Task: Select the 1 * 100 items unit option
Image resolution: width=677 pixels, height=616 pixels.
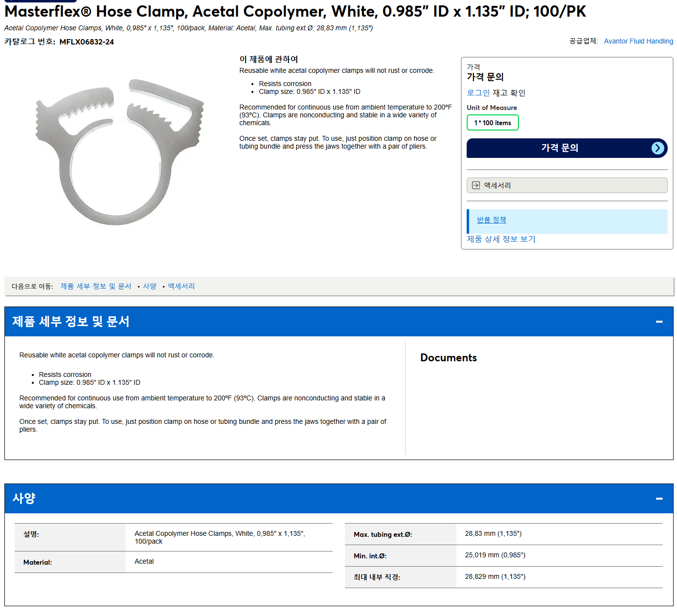Action: 493,123
